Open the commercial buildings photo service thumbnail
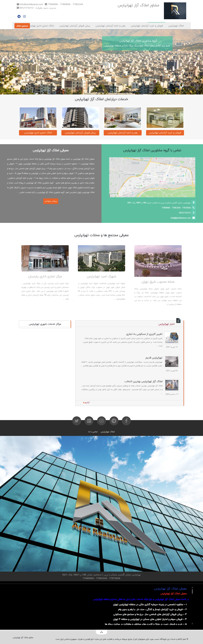This screenshot has width=203, height=644. click(38, 118)
